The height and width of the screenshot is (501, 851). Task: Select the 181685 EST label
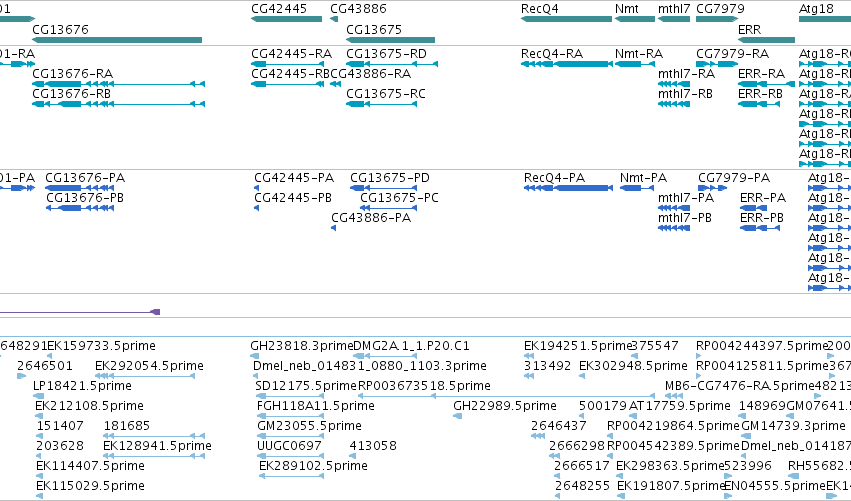126,426
